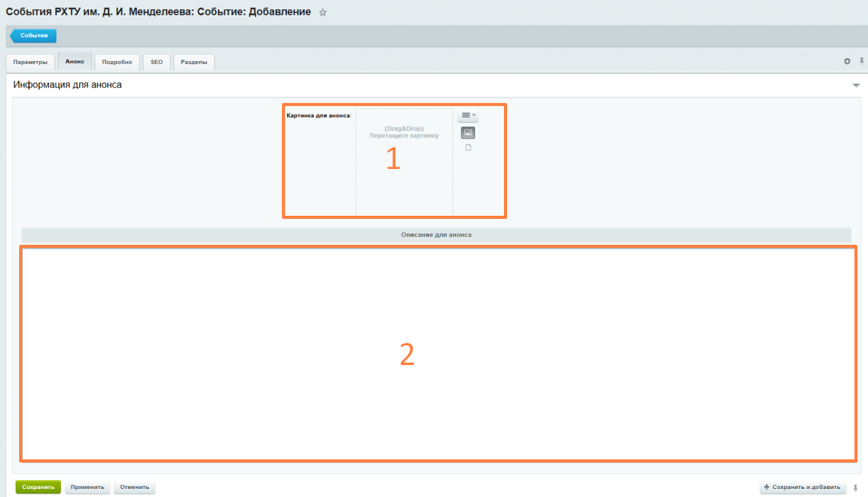Cancel changes with the Отменить button
Screen dimensions: 868x497
coord(134,487)
